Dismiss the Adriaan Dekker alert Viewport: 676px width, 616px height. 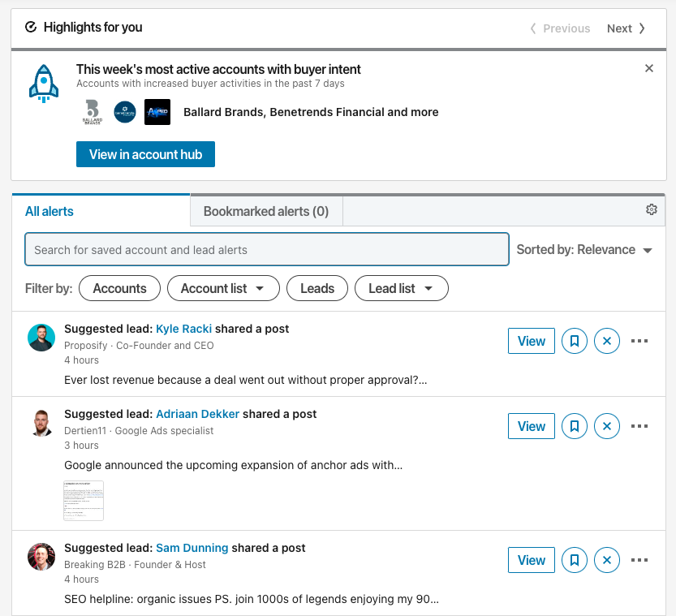[x=607, y=426]
